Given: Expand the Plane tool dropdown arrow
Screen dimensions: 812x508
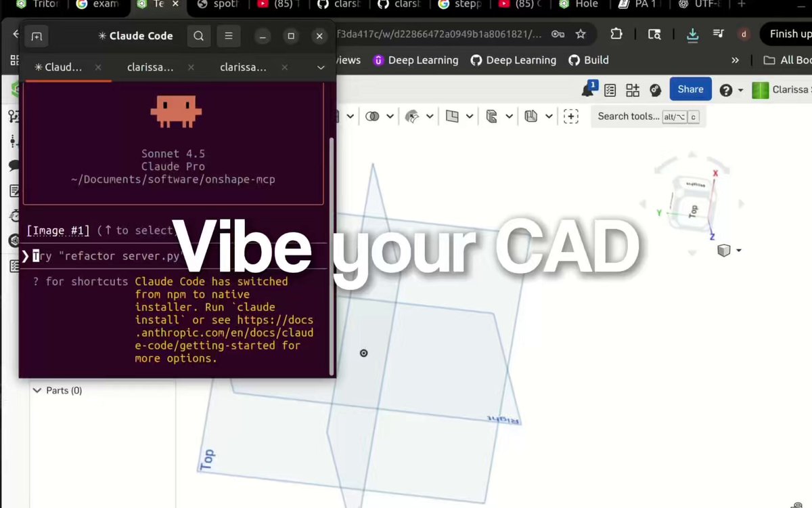Looking at the screenshot, I should point(470,117).
